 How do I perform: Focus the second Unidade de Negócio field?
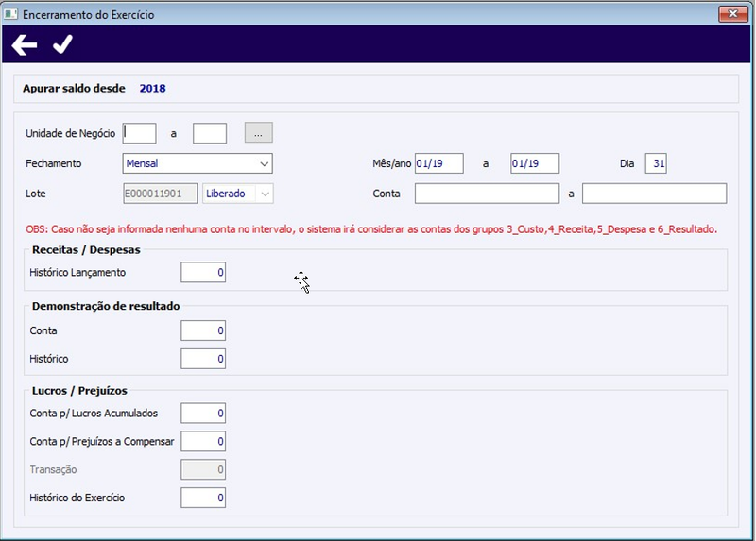[x=210, y=133]
